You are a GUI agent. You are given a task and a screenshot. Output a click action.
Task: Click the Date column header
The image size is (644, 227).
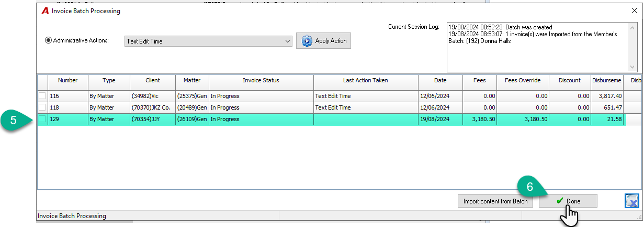pyautogui.click(x=440, y=81)
